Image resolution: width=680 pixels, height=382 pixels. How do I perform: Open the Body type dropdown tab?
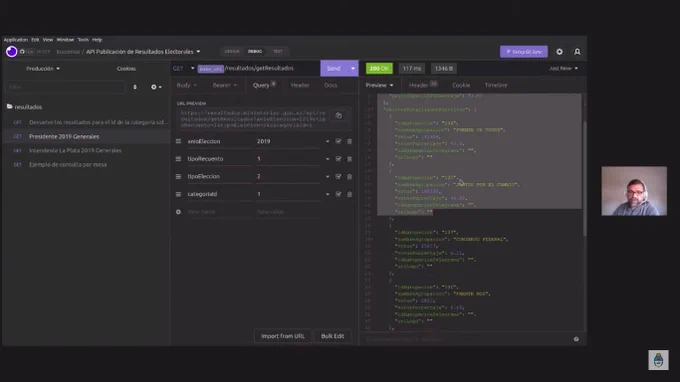click(x=186, y=85)
